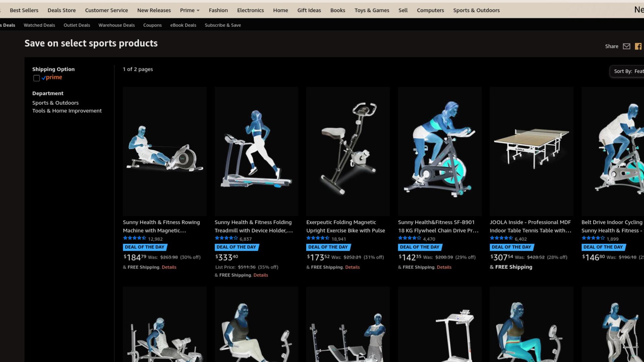Screen dimensions: 644x362
Task: Open star rating of Sunny folding treadmill
Action: (226, 238)
